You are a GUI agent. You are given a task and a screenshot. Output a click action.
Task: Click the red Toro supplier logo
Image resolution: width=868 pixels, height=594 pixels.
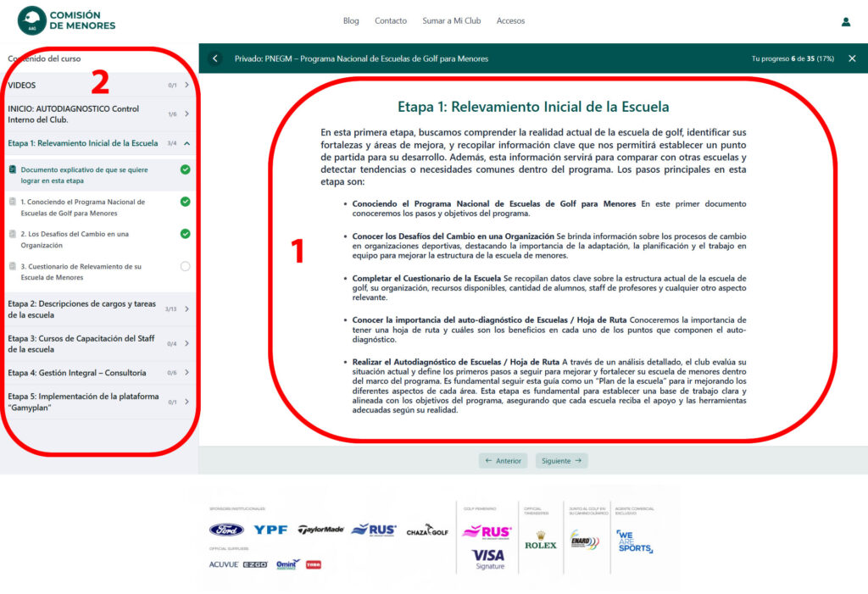(x=314, y=564)
